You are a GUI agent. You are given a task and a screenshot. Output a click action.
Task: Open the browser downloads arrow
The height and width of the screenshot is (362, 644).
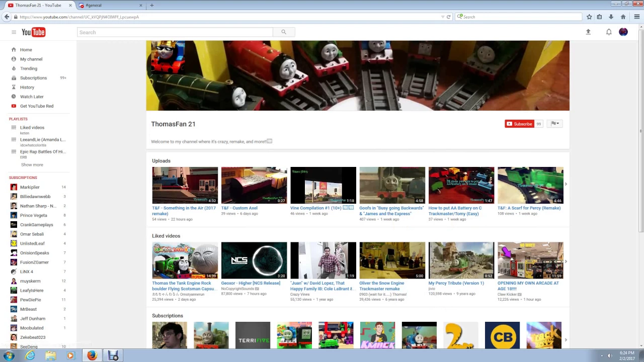click(x=611, y=17)
